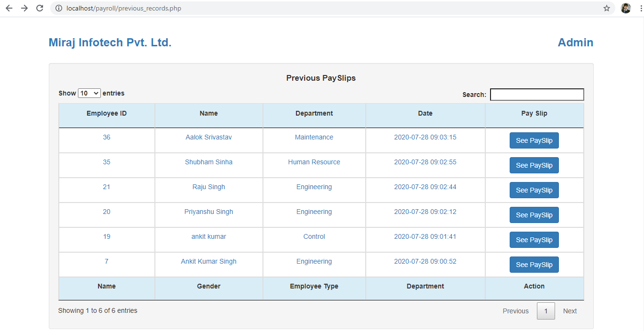This screenshot has width=644, height=331.
Task: Click the browser back navigation arrow
Action: point(9,8)
